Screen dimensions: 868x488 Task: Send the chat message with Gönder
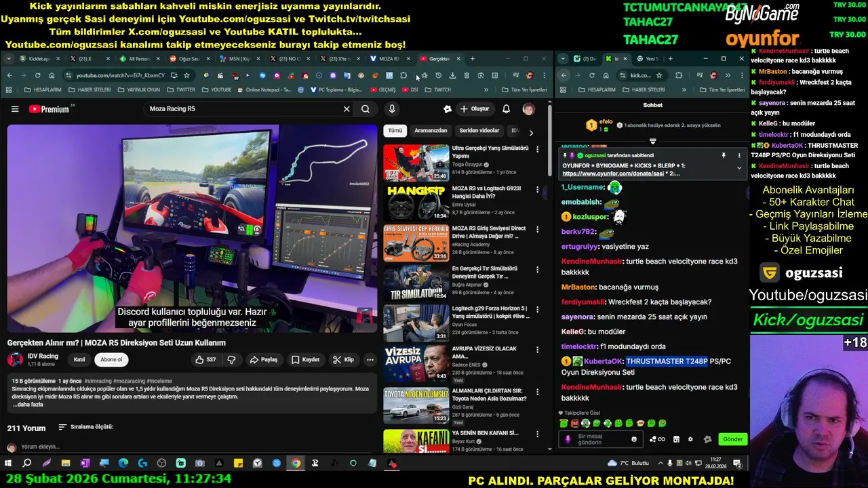[x=732, y=439]
